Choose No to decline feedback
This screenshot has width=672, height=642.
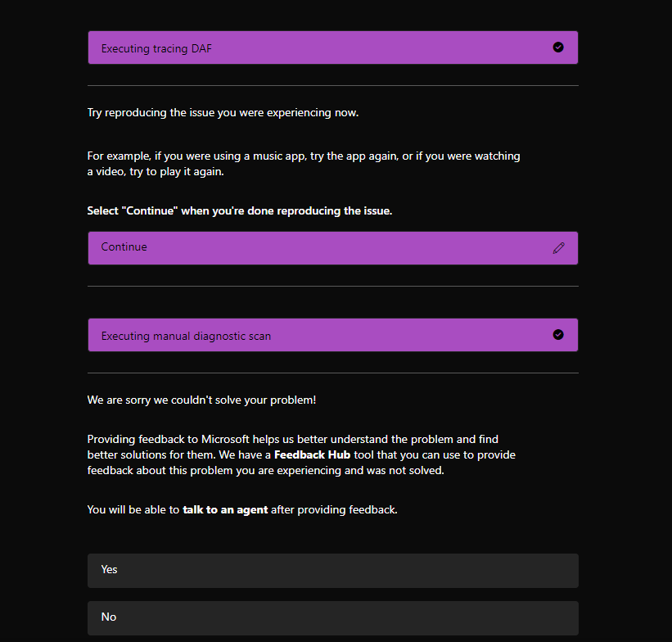point(332,617)
